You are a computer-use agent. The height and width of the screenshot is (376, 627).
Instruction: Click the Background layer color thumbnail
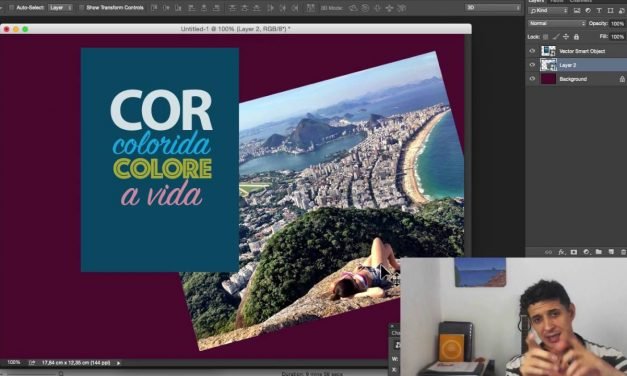(548, 79)
